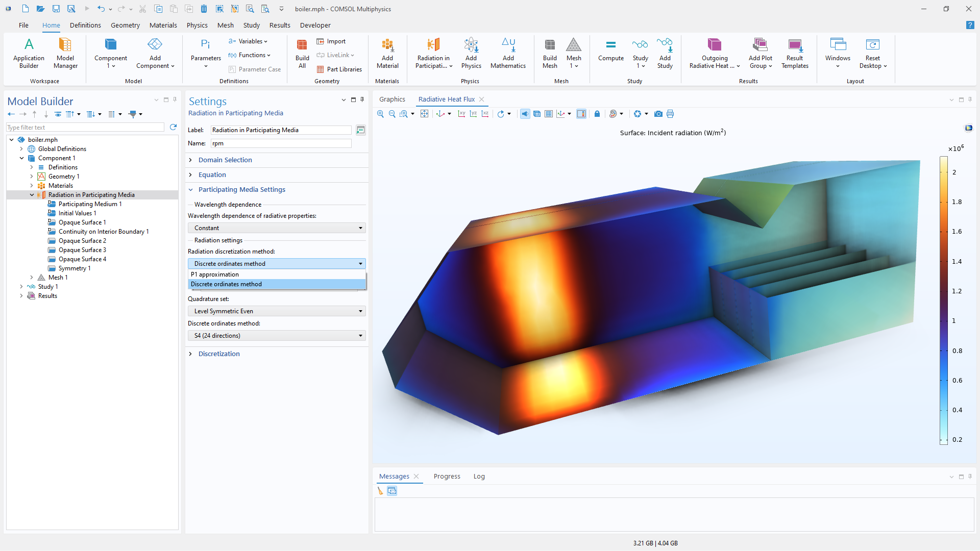This screenshot has height=551, width=980.
Task: Select the Opaque Surface 2 node
Action: point(82,241)
